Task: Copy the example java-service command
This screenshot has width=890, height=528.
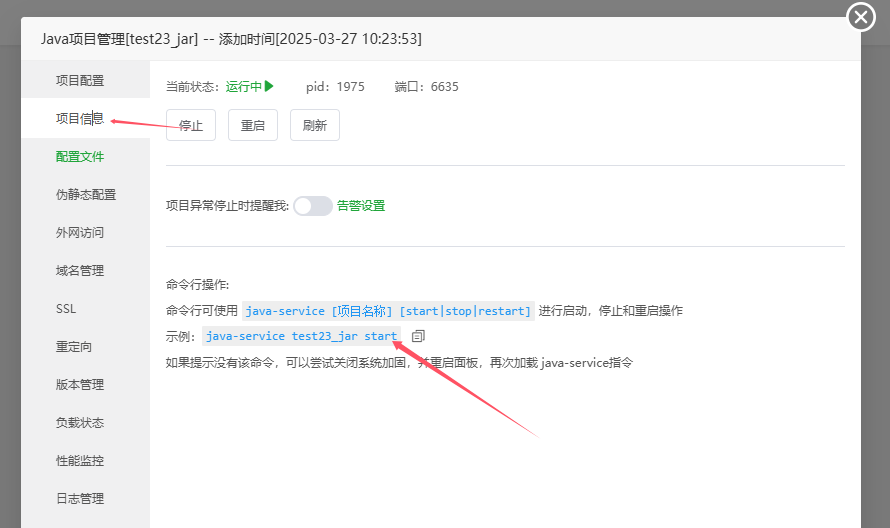Action: 418,336
